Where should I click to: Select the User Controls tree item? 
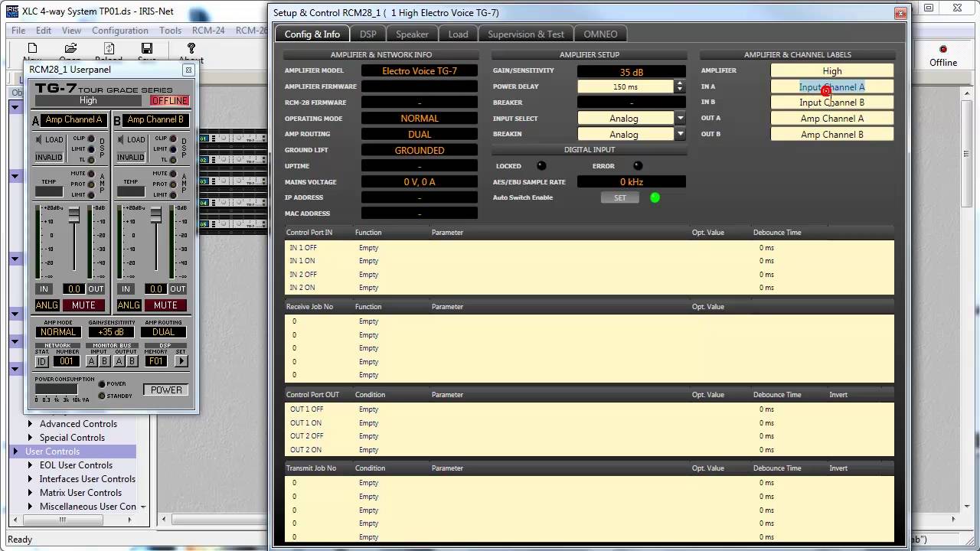coord(53,452)
